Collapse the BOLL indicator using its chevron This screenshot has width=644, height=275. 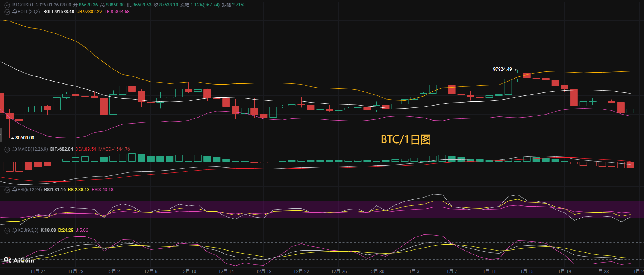pyautogui.click(x=7, y=12)
